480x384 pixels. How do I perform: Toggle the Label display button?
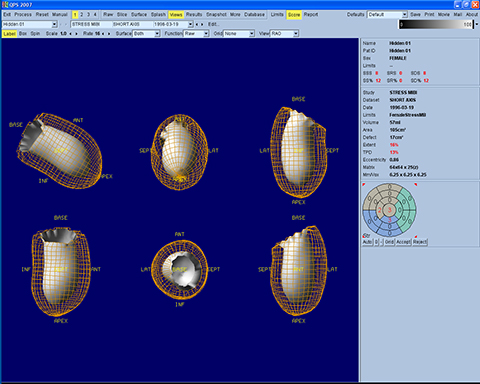pyautogui.click(x=9, y=34)
